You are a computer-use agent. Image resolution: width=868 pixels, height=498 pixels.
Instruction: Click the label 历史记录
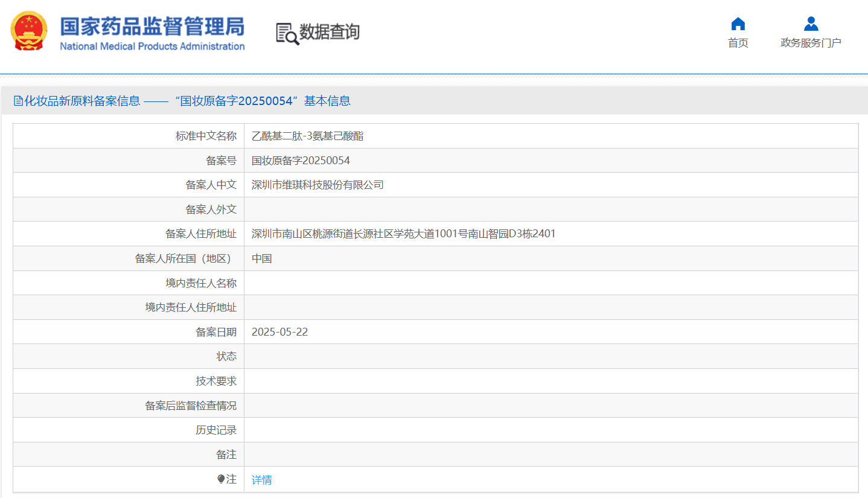pos(216,430)
